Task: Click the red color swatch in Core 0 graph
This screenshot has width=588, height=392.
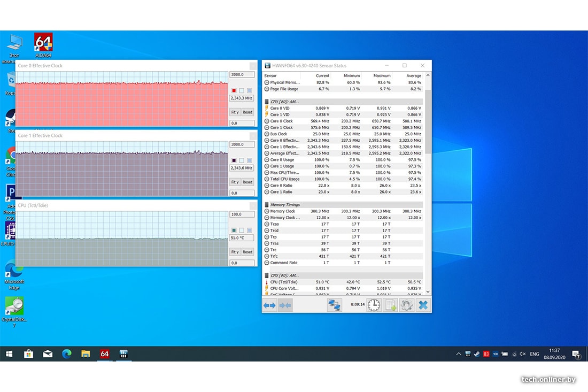Action: (x=234, y=90)
